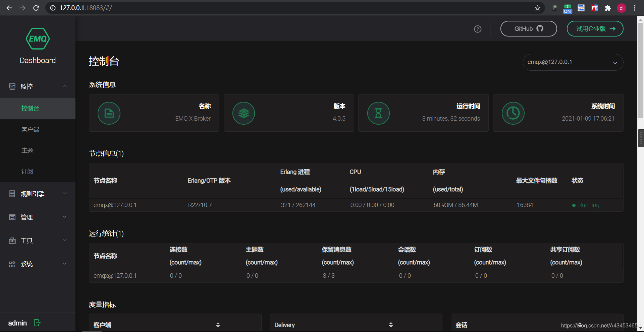The image size is (644, 332).
Task: Sort the Delivery metrics column
Action: pyautogui.click(x=391, y=325)
